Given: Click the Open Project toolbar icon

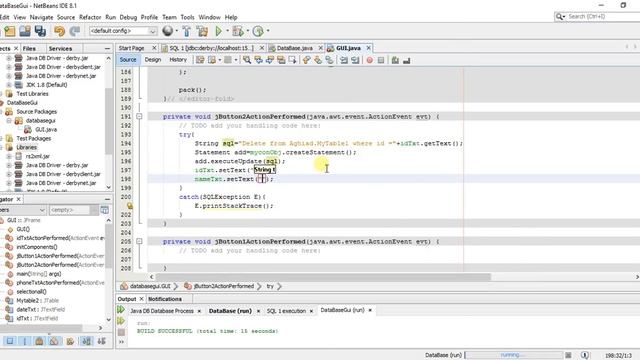Looking at the screenshot, I should coord(25,31).
